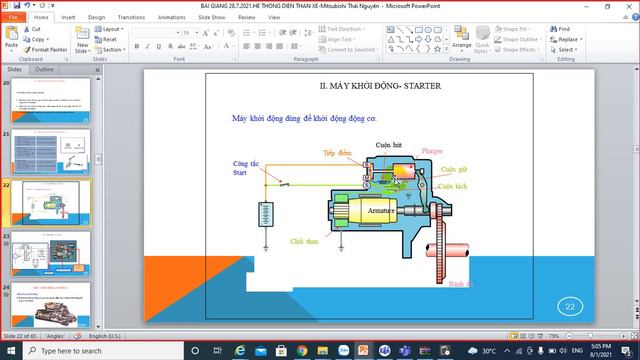
Task: Switch to Slide Sorter view
Action: 523,336
